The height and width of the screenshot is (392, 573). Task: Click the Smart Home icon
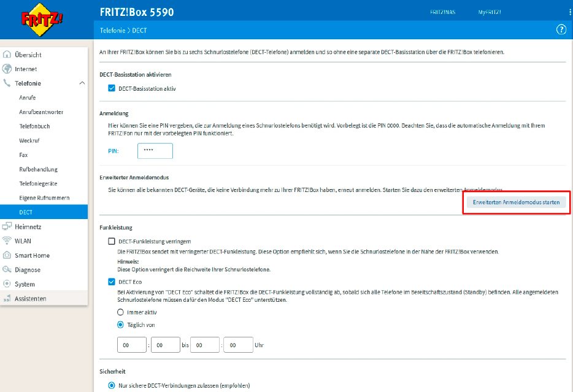point(7,255)
